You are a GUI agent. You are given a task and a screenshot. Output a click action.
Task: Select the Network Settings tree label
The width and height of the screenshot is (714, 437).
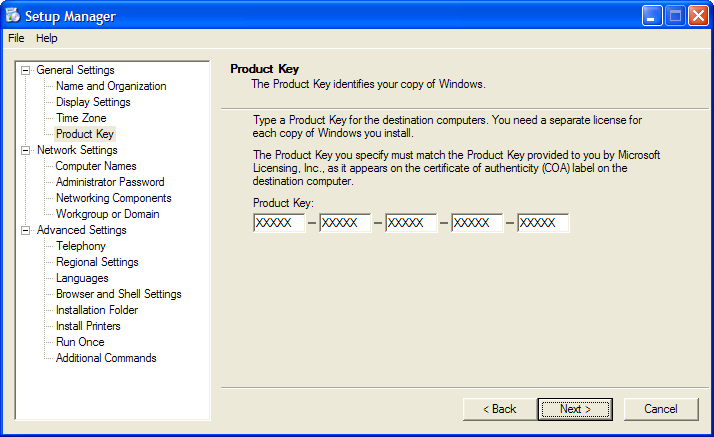[x=77, y=150]
